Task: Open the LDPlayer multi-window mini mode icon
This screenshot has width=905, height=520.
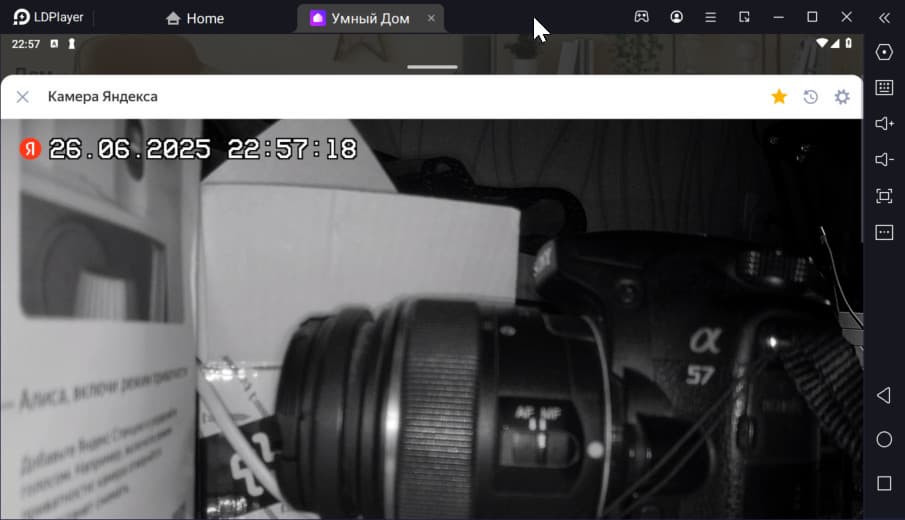Action: tap(745, 17)
